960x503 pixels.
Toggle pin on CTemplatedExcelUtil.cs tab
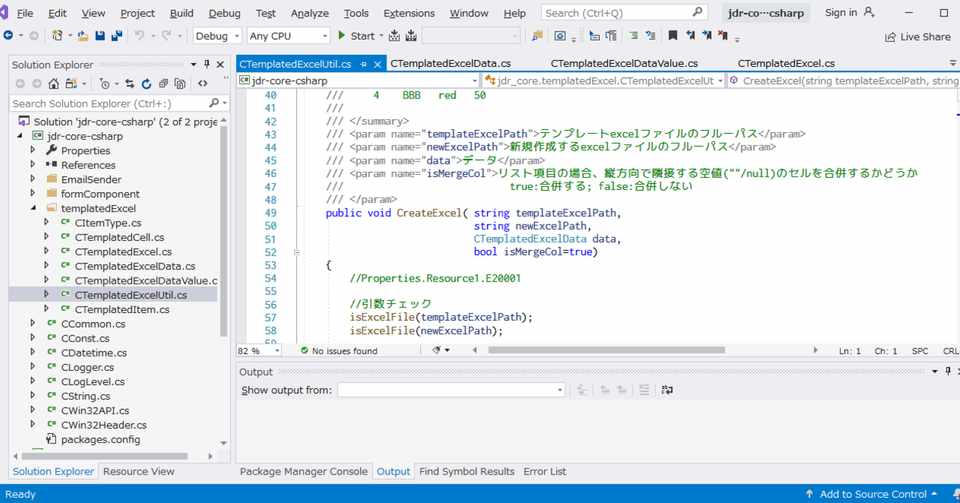[364, 64]
